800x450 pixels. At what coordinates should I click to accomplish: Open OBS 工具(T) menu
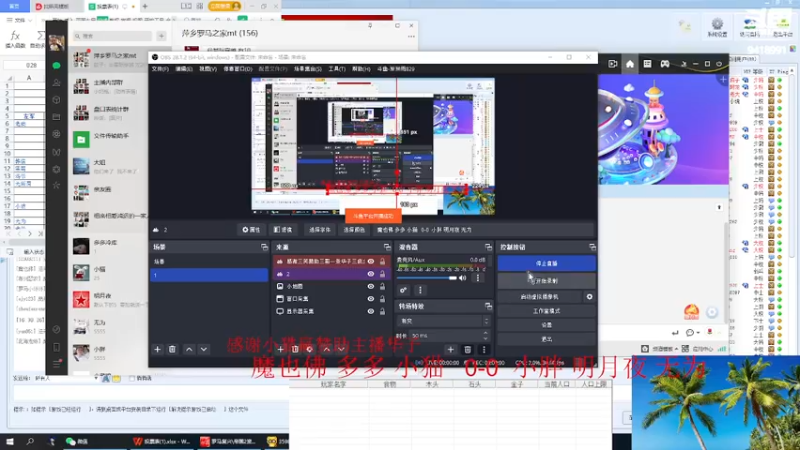click(x=337, y=69)
